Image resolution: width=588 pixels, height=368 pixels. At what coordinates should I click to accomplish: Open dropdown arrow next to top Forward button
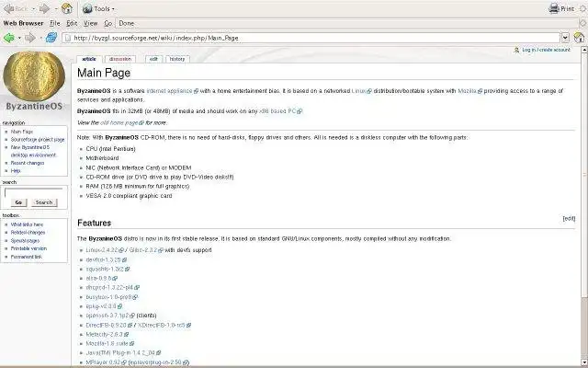(x=56, y=8)
